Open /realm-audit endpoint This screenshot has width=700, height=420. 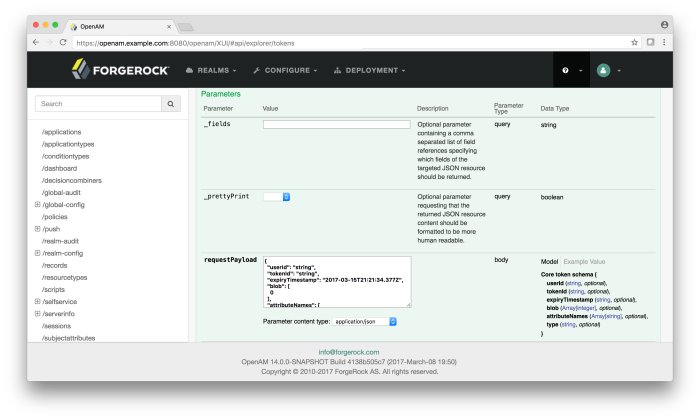click(60, 241)
